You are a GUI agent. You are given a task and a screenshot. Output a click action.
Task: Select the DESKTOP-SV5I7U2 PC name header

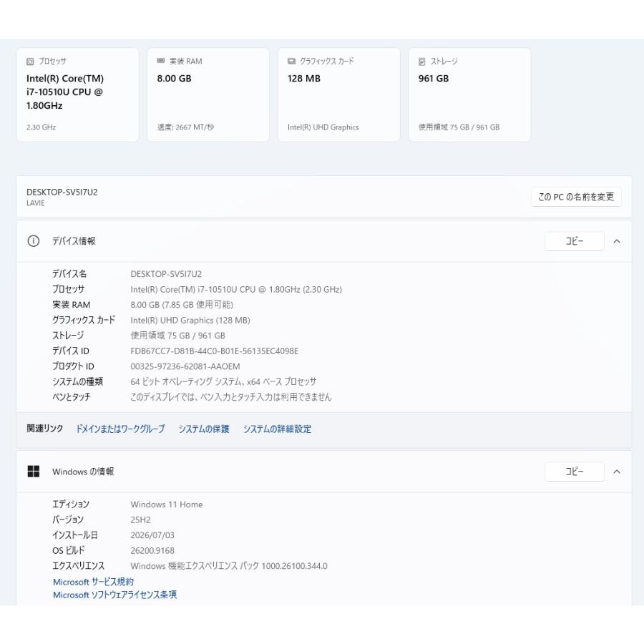point(62,192)
